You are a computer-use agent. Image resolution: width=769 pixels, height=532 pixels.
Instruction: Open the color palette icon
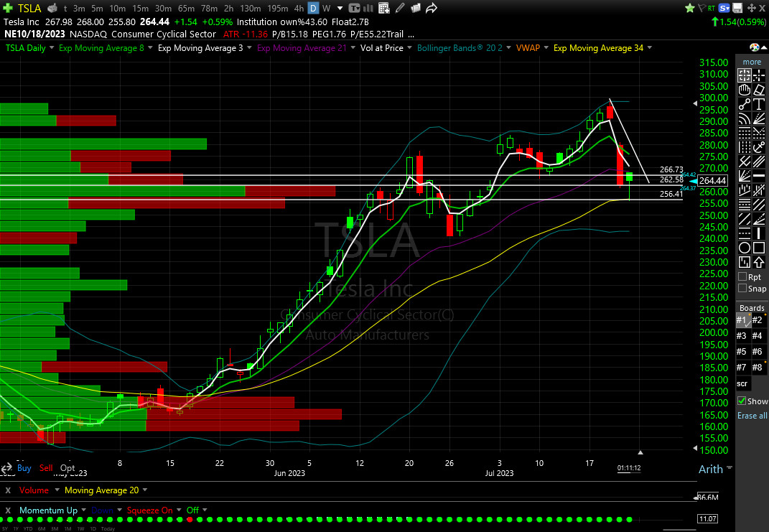(x=755, y=47)
